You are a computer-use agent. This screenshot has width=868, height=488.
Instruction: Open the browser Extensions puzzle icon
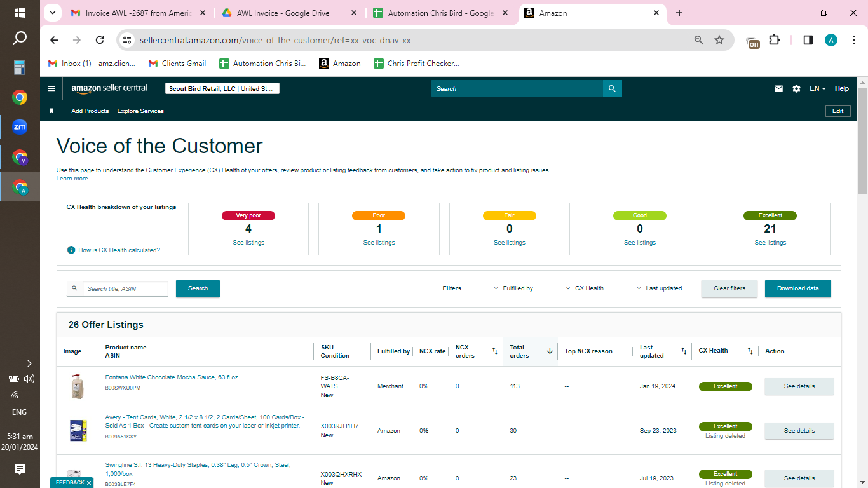(774, 40)
